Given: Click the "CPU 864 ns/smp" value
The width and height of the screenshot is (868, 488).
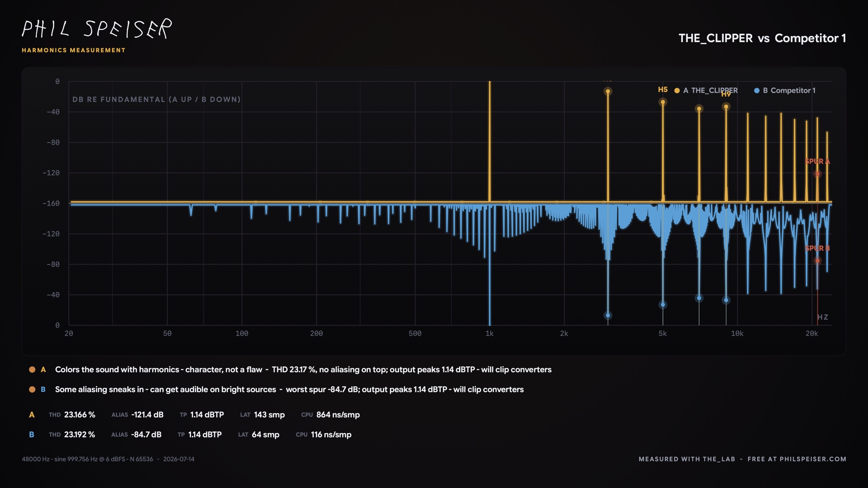Looking at the screenshot, I should pyautogui.click(x=330, y=415).
